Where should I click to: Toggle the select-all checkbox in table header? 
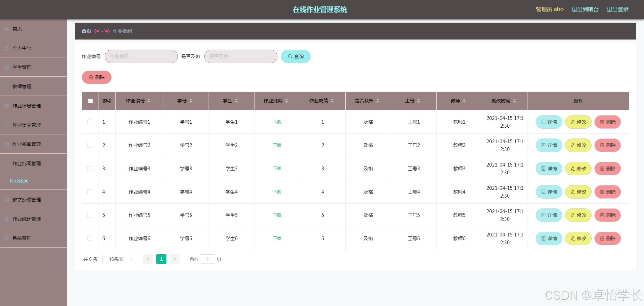(x=90, y=101)
